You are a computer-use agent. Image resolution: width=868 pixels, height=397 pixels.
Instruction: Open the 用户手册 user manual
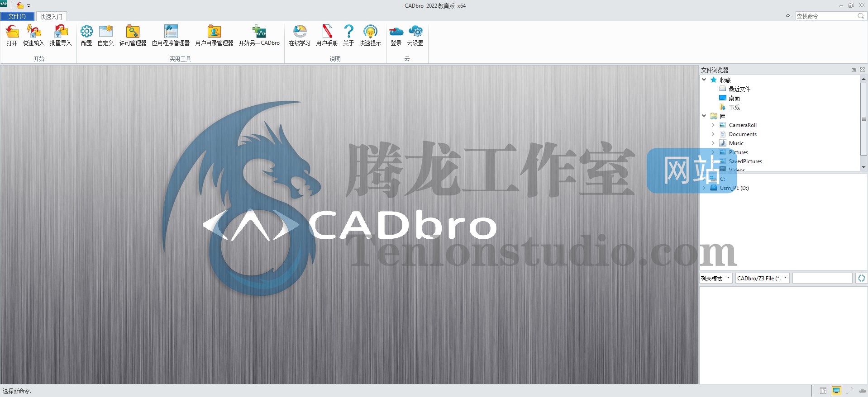click(x=327, y=35)
